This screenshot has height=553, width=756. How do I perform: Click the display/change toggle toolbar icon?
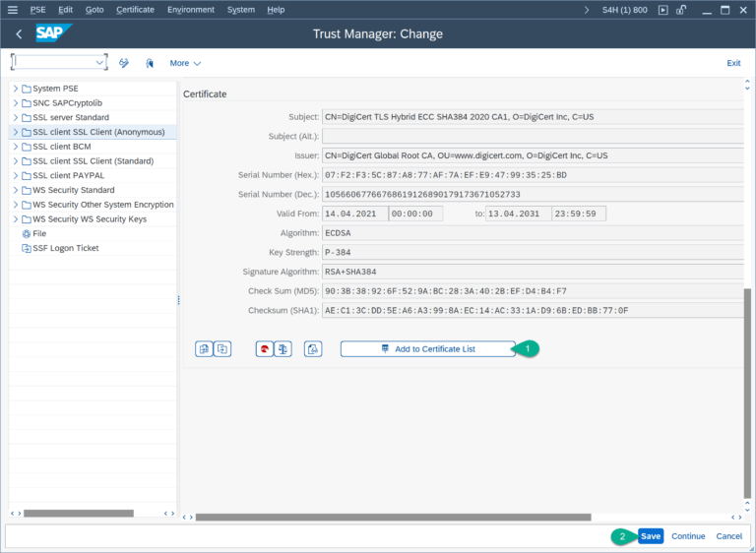124,63
